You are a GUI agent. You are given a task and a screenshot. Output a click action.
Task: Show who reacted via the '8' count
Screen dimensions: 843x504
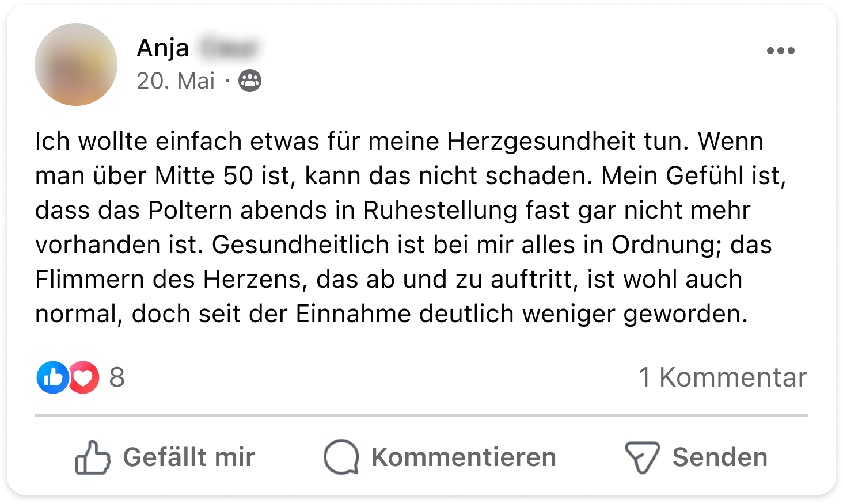(x=117, y=377)
